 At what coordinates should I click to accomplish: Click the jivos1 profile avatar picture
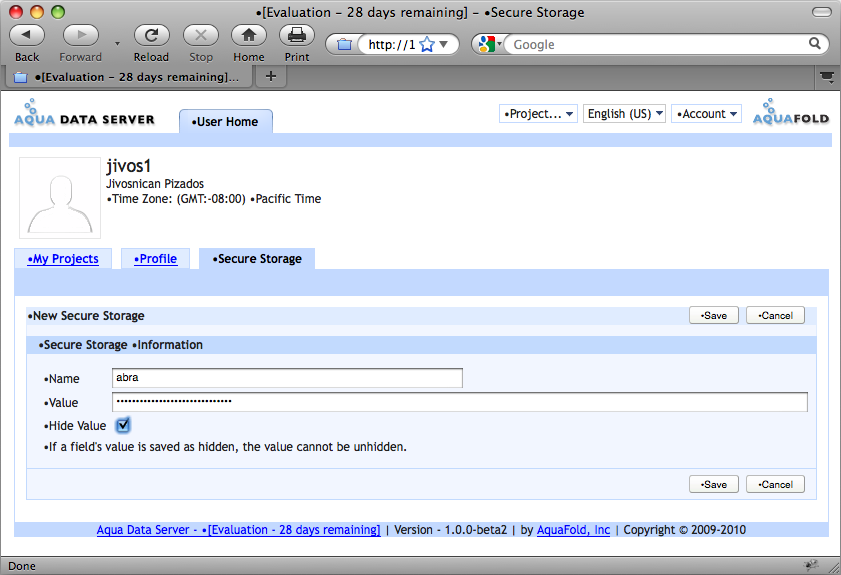tap(60, 197)
